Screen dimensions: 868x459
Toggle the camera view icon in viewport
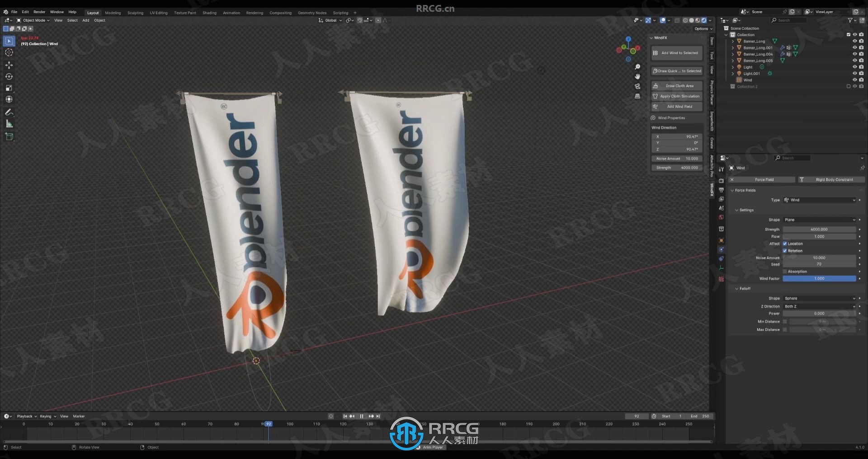[637, 86]
